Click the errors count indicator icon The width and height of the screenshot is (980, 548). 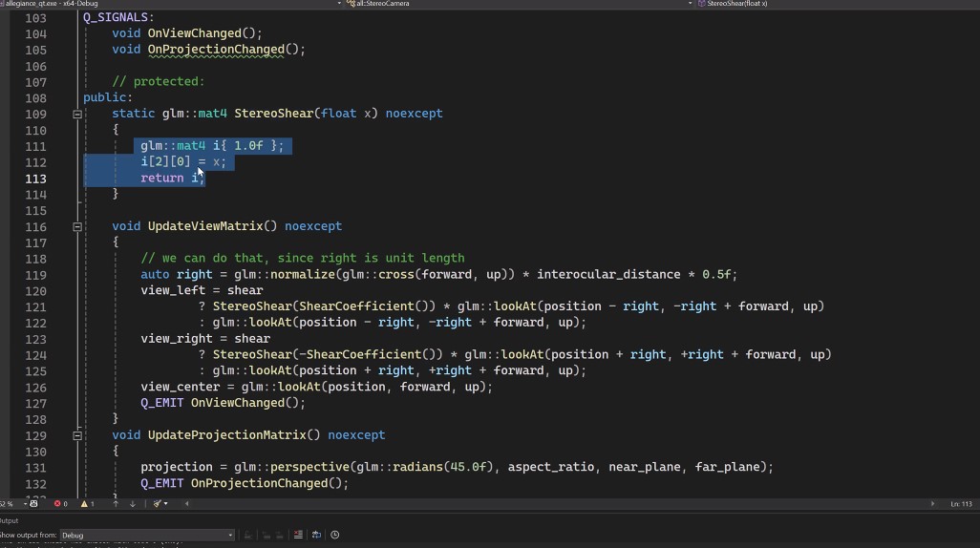pyautogui.click(x=56, y=503)
